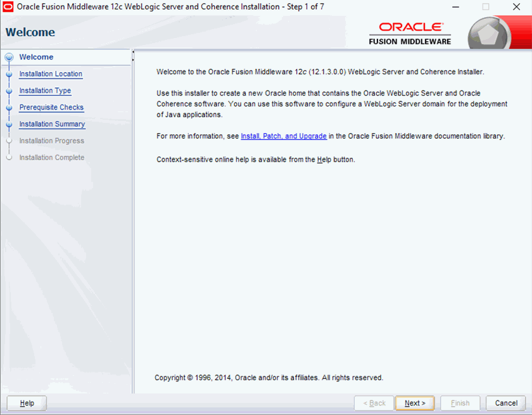
Task: Select the Installation Type step
Action: coord(45,91)
